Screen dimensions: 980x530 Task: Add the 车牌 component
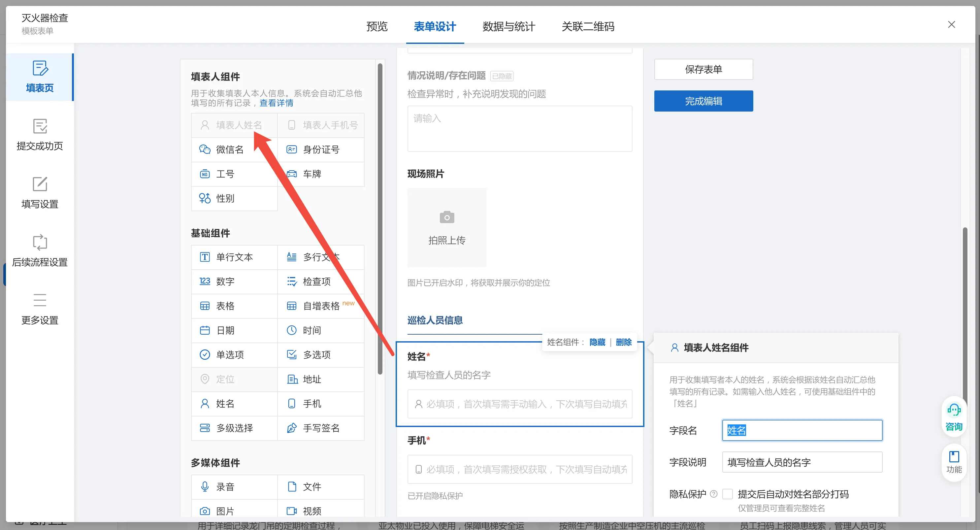[321, 174]
